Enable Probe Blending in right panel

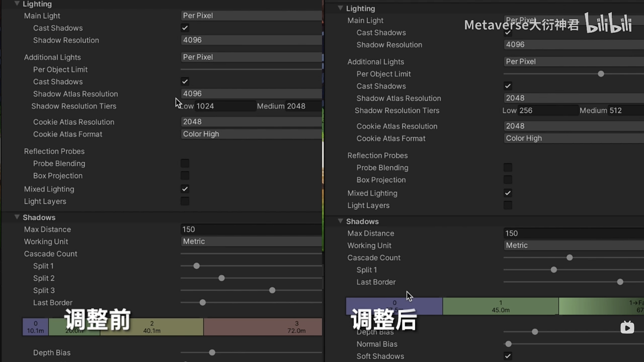coord(508,167)
